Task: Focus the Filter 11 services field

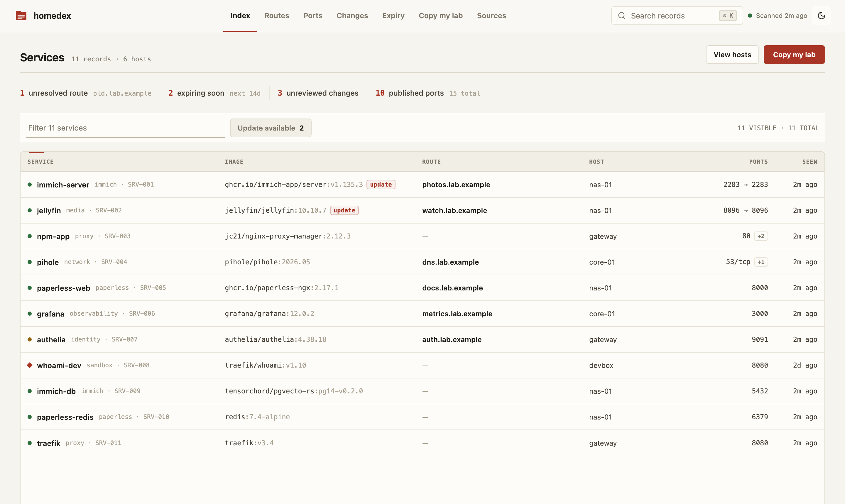Action: (x=125, y=128)
